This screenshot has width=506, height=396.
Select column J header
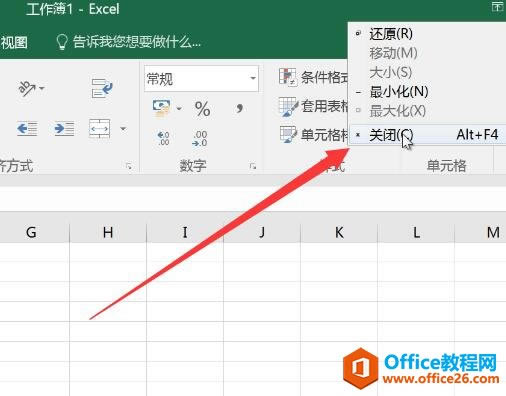click(x=262, y=232)
